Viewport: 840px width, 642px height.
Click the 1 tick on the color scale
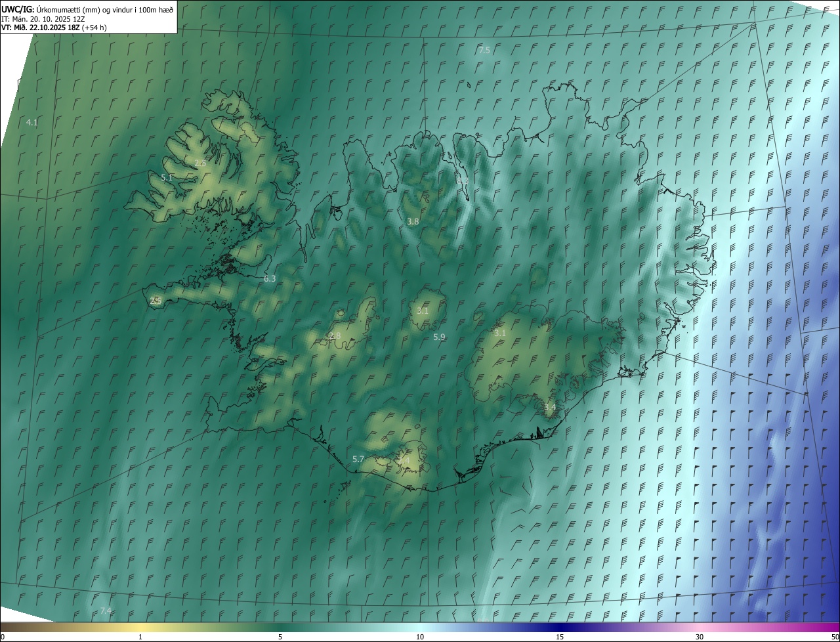click(140, 637)
